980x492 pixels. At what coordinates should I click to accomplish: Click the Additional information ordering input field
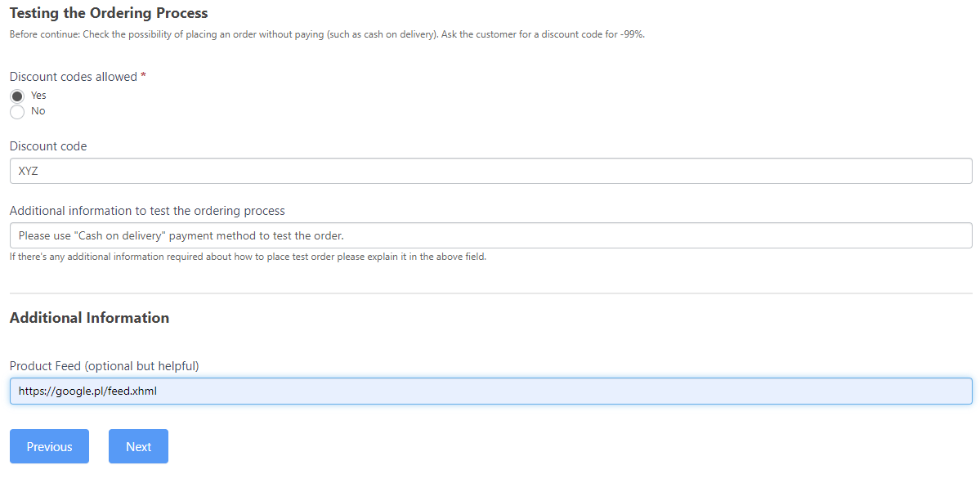[x=490, y=235]
